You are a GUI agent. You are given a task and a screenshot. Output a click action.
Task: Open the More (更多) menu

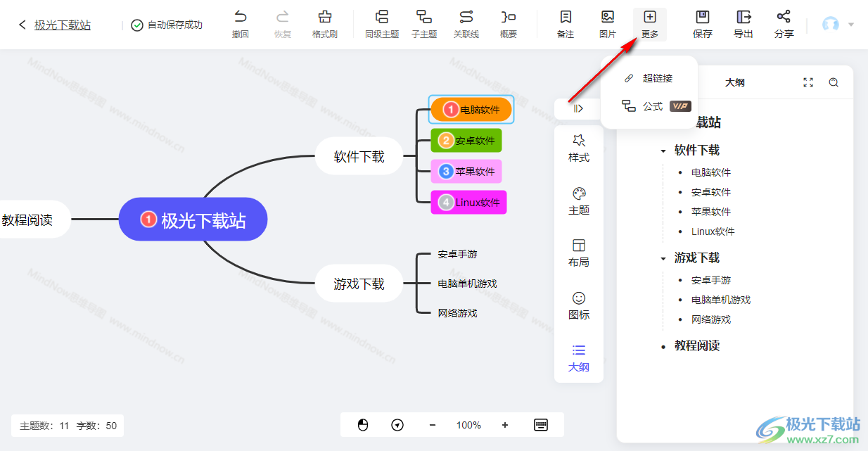tap(650, 24)
